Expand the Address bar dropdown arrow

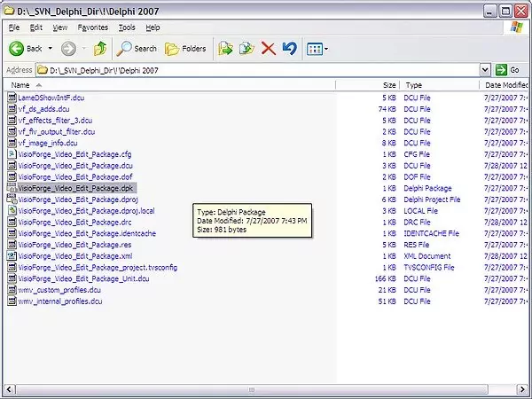(485, 70)
